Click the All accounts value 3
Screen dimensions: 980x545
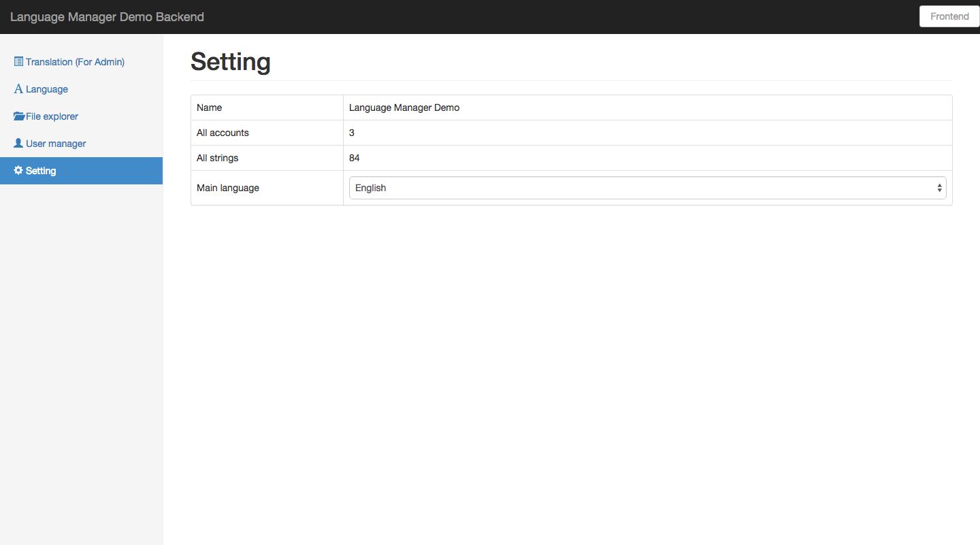point(352,133)
